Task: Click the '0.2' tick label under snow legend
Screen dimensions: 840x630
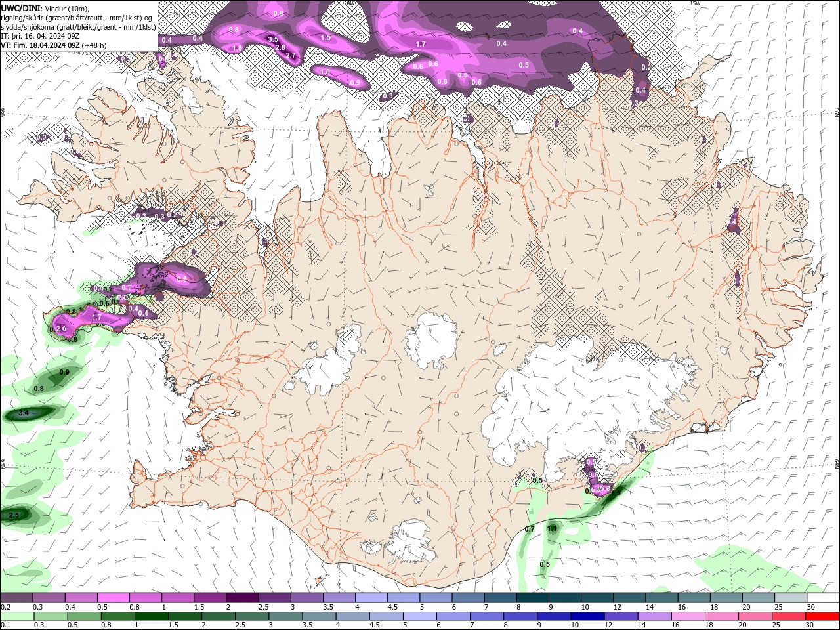Action: coord(7,607)
